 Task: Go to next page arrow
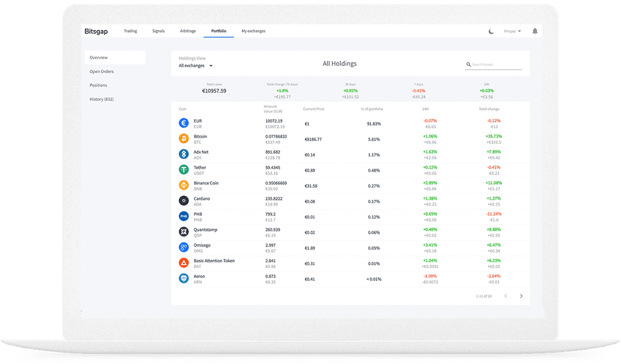(x=521, y=296)
